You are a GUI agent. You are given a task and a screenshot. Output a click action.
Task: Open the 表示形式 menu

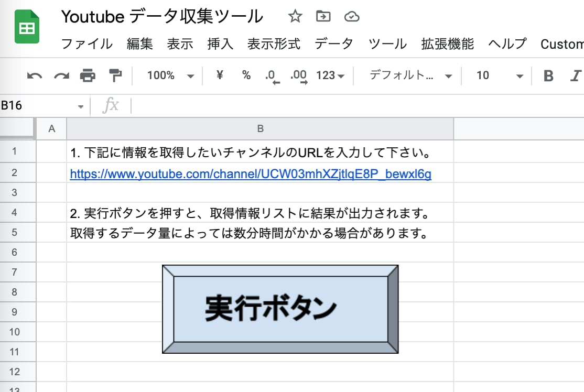(274, 44)
